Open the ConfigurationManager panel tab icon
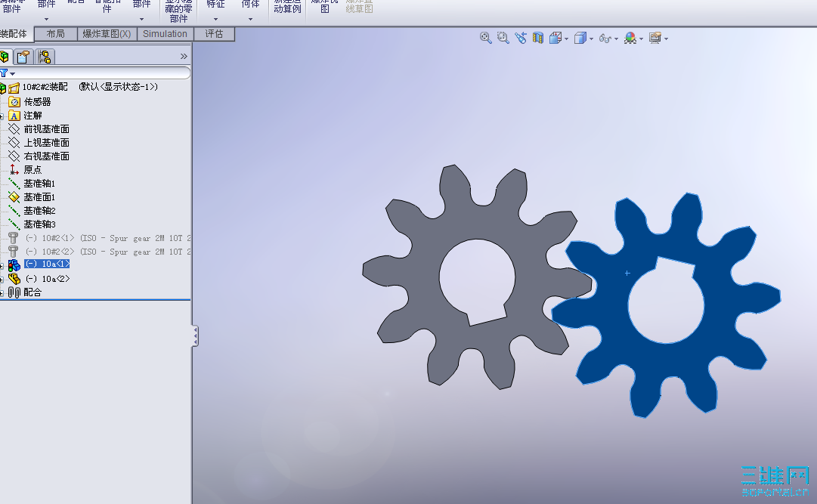 45,56
